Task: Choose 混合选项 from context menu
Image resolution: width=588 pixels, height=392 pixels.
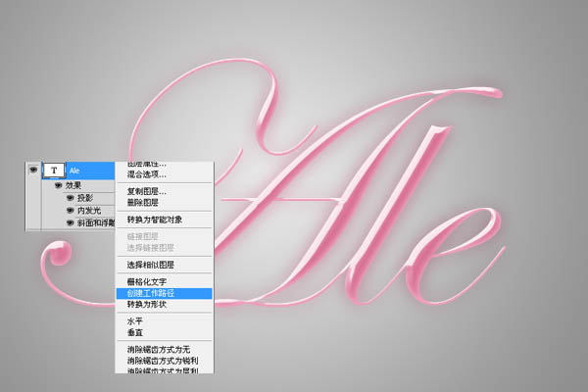Action: coord(147,173)
